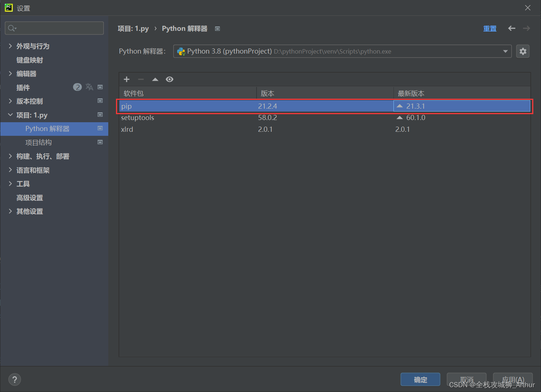
Task: Click the 确定 button
Action: pyautogui.click(x=420, y=380)
